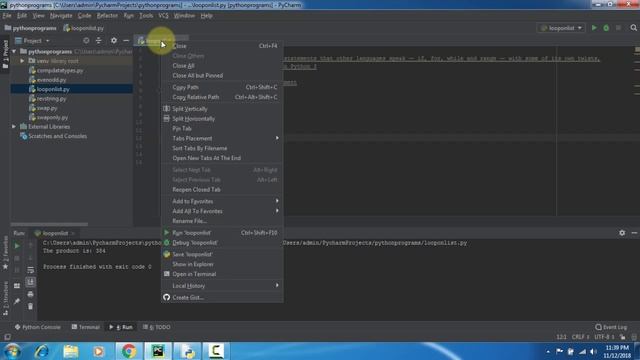The height and width of the screenshot is (360, 640).
Task: Open the Python IDLE taskbar icon
Action: click(187, 351)
